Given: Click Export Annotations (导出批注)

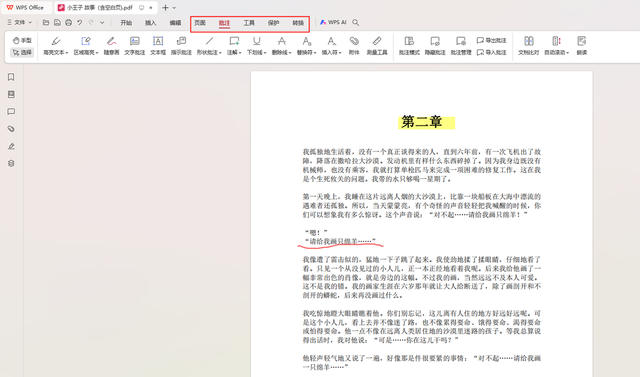Looking at the screenshot, I should coord(491,40).
